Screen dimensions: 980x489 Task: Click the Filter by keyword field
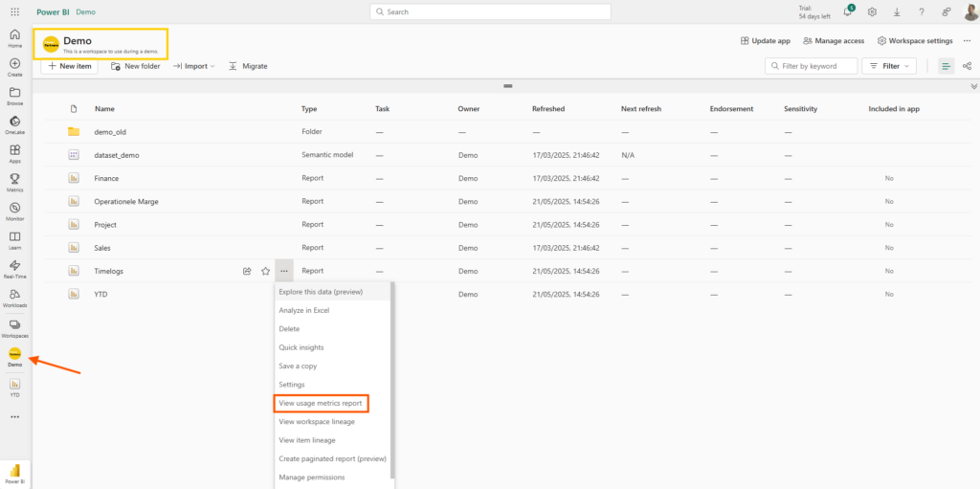point(811,66)
